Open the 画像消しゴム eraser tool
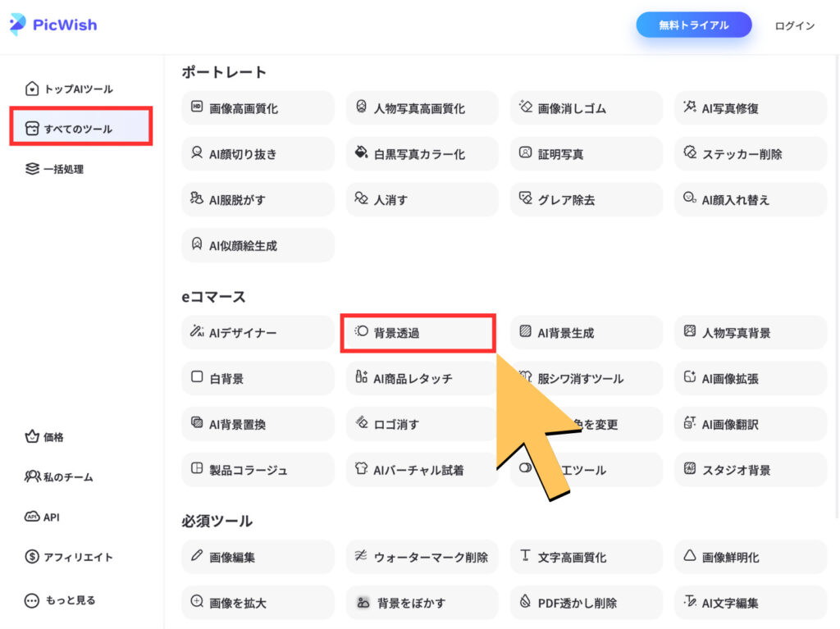This screenshot has height=629, width=840. (586, 108)
